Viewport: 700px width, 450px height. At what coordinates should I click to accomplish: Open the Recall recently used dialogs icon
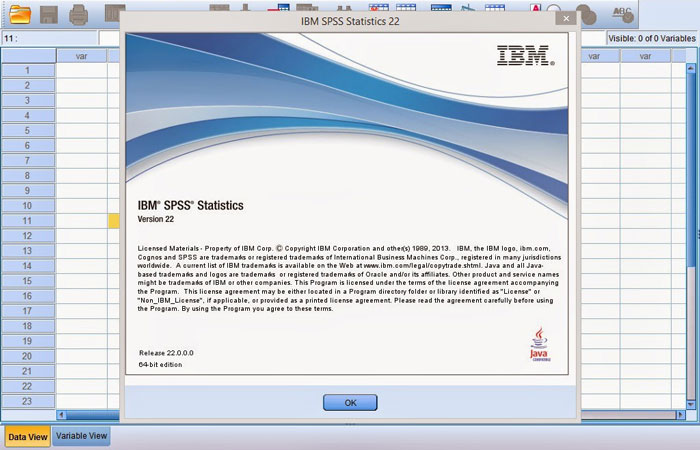pos(114,13)
